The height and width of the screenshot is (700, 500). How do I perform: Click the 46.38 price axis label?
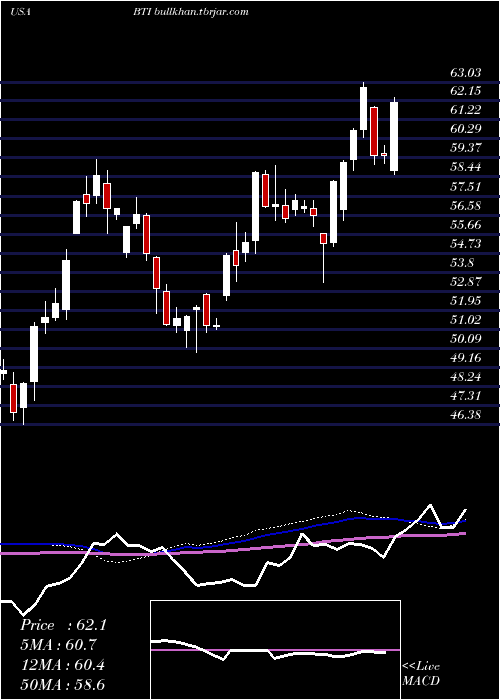[x=465, y=415]
